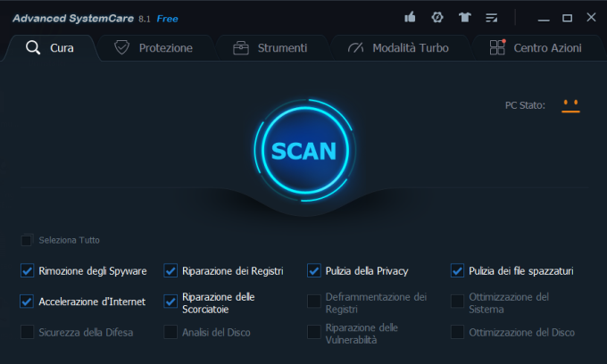Click the PC Stato face icon
The image size is (607, 364).
coord(570,105)
